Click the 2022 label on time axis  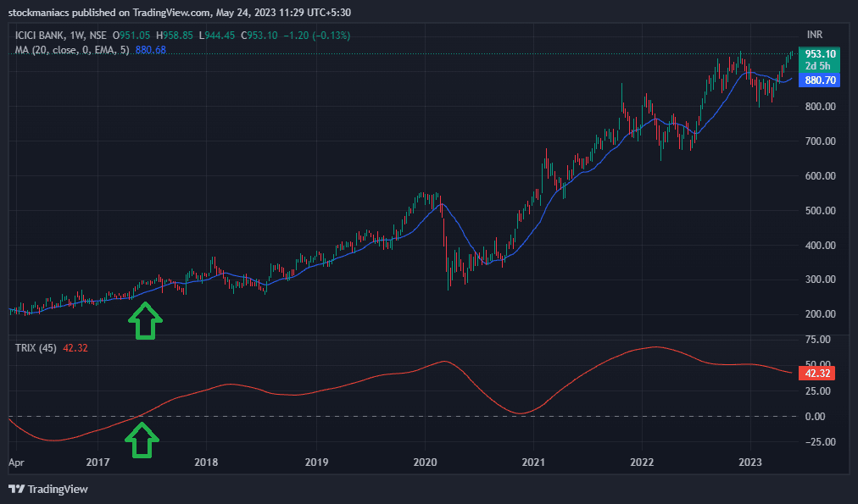642,462
